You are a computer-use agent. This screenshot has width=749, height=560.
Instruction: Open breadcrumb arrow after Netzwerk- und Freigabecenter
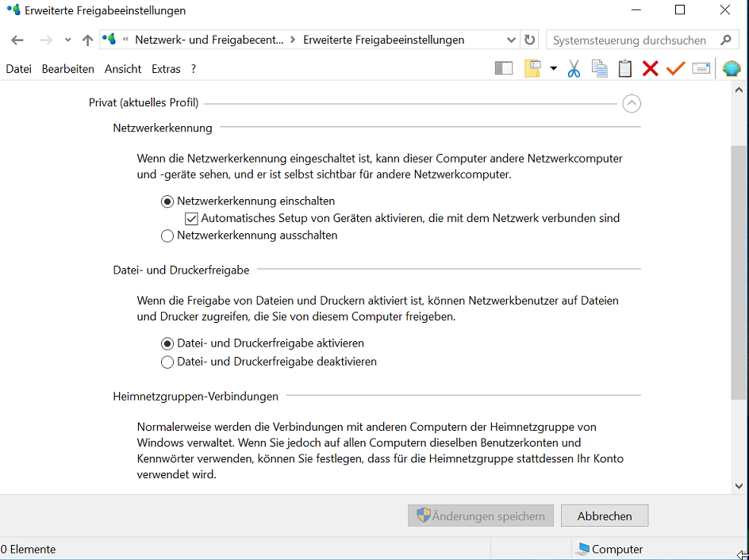pyautogui.click(x=294, y=40)
